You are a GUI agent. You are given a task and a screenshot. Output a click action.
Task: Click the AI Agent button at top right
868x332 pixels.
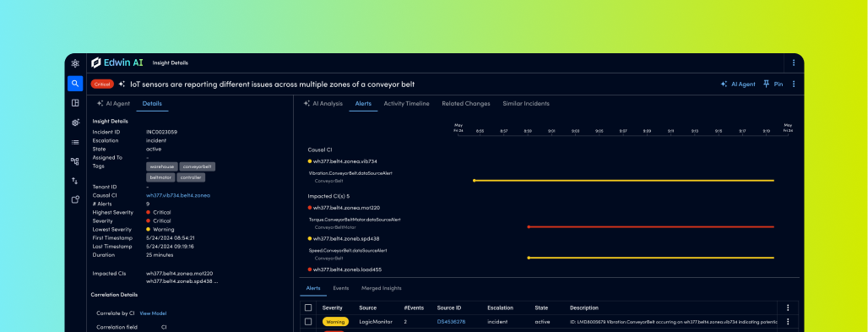point(738,84)
